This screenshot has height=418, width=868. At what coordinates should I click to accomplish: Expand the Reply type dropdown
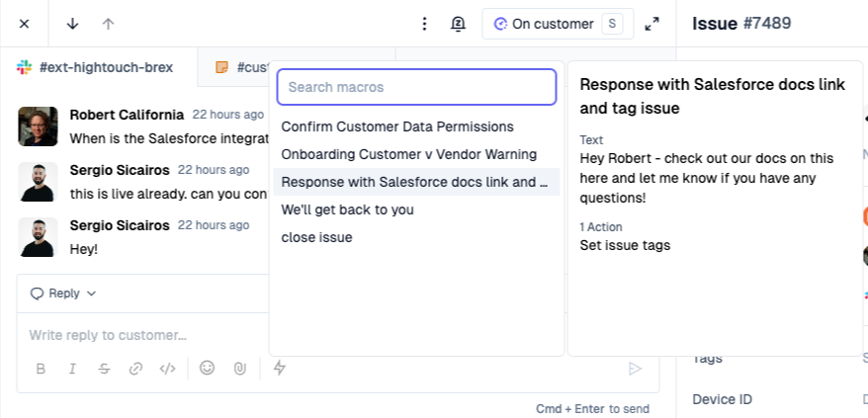tap(63, 293)
